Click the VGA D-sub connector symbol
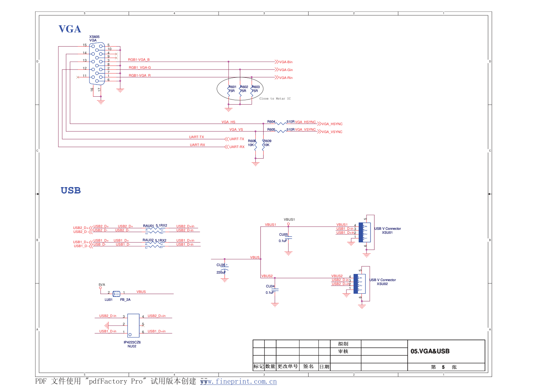 pyautogui.click(x=97, y=63)
